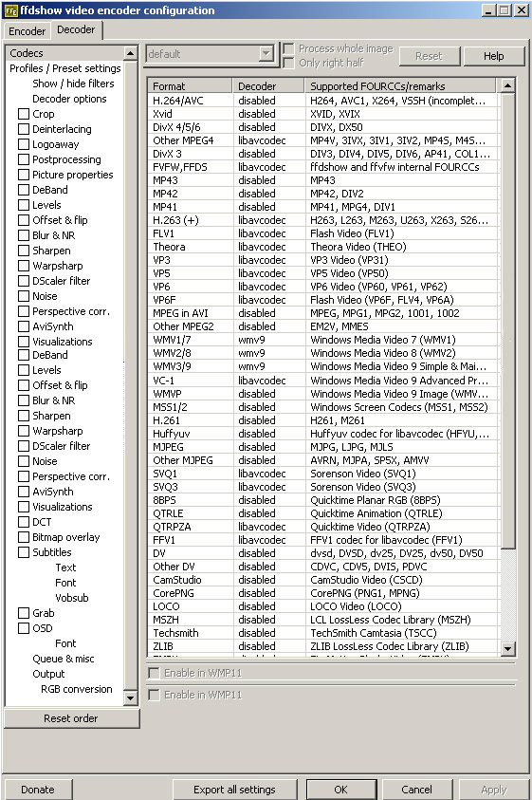Check the Grab option

pos(24,613)
